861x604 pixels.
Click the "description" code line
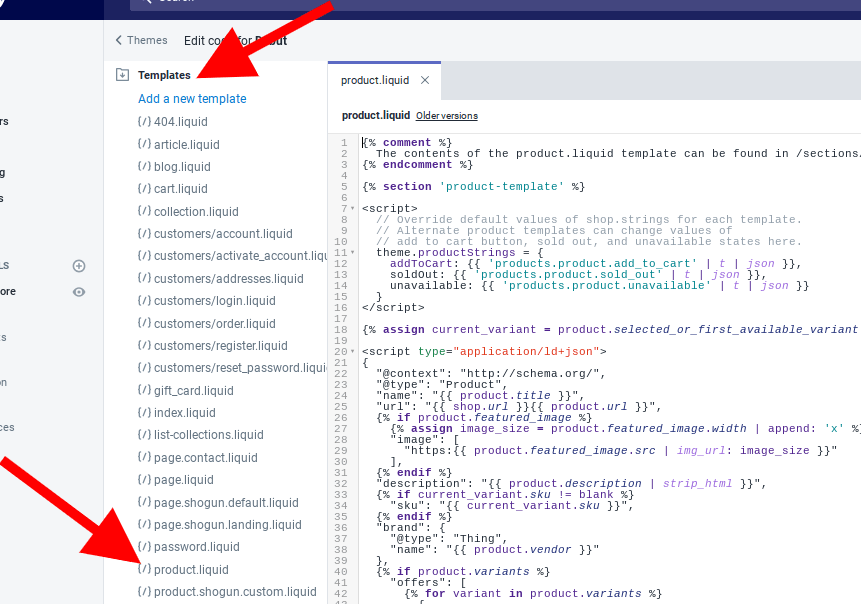[571, 483]
